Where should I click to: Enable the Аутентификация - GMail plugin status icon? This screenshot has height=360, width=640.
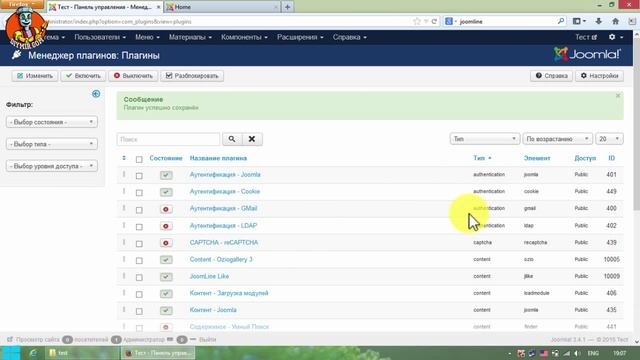pyautogui.click(x=166, y=209)
